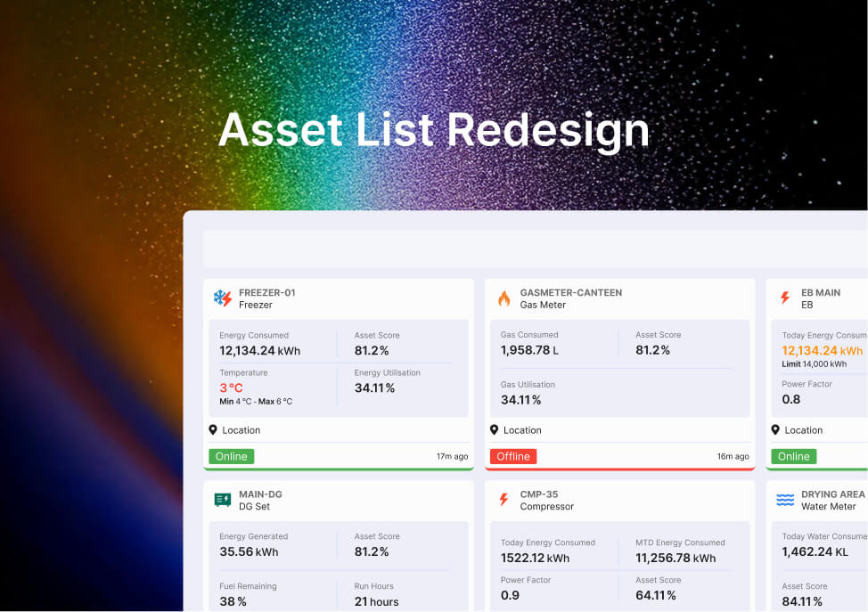This screenshot has height=612, width=868.
Task: Click the Location label on FREEZER-01 card
Action: click(x=241, y=430)
